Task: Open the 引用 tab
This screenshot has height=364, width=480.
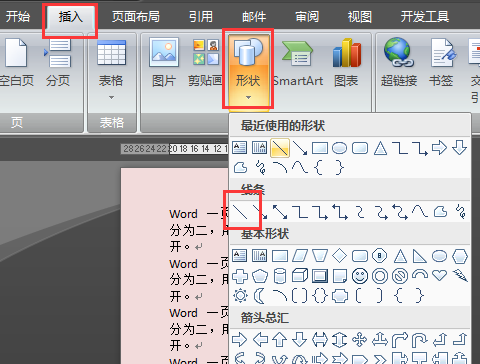Action: (x=201, y=17)
